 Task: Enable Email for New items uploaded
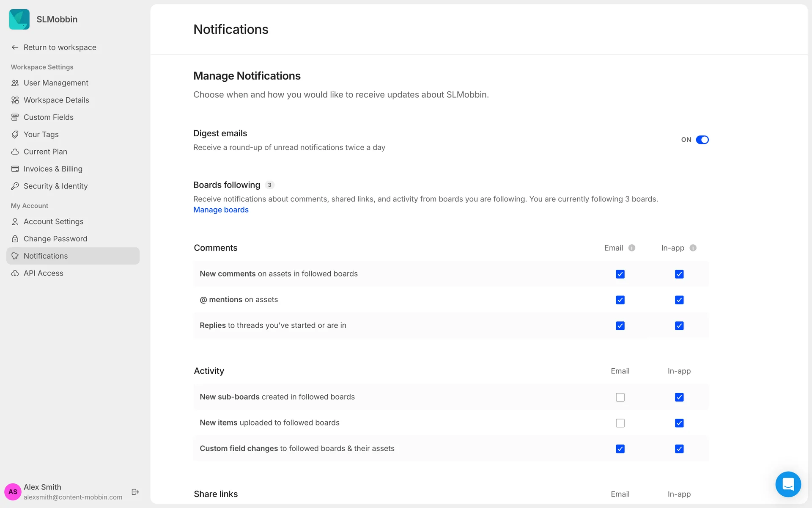point(620,423)
